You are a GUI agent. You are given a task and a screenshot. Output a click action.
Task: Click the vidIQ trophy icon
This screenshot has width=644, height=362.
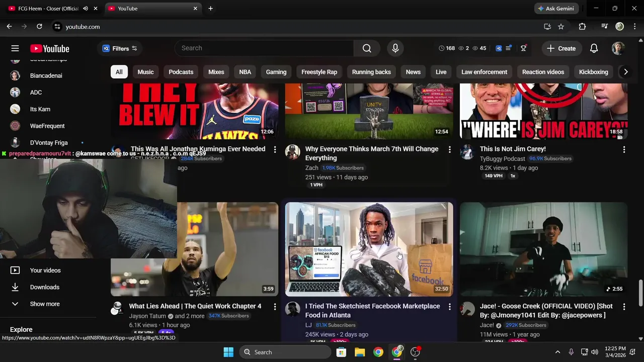(x=523, y=48)
